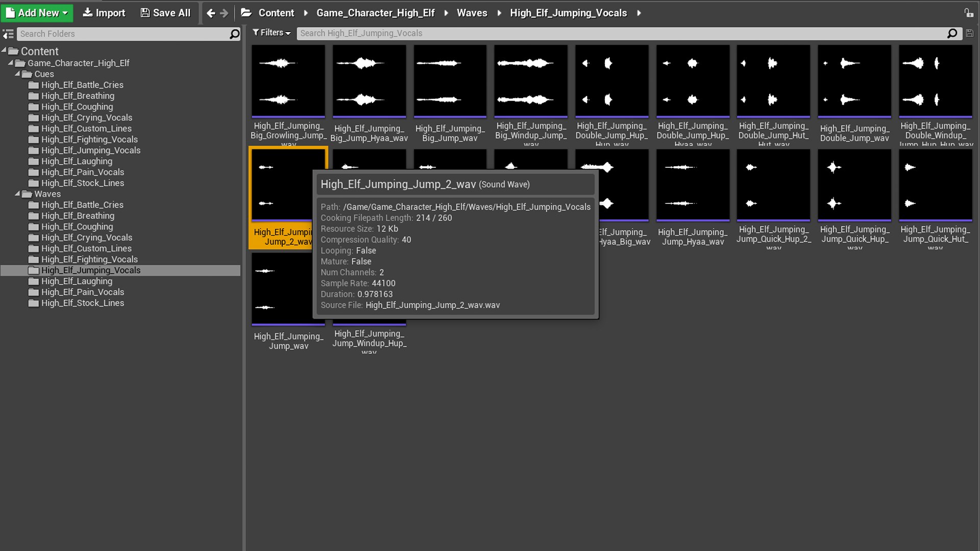
Task: Click the Save All button
Action: [x=165, y=13]
